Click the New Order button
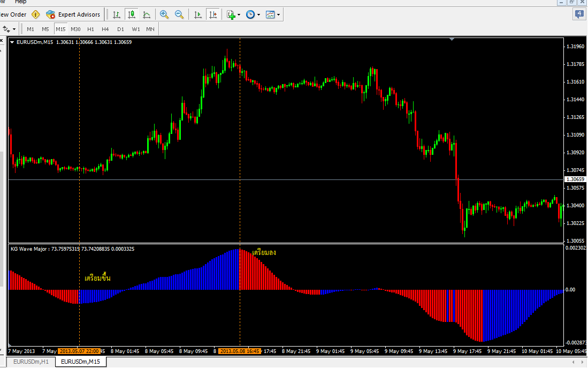The width and height of the screenshot is (588, 368). (13, 14)
